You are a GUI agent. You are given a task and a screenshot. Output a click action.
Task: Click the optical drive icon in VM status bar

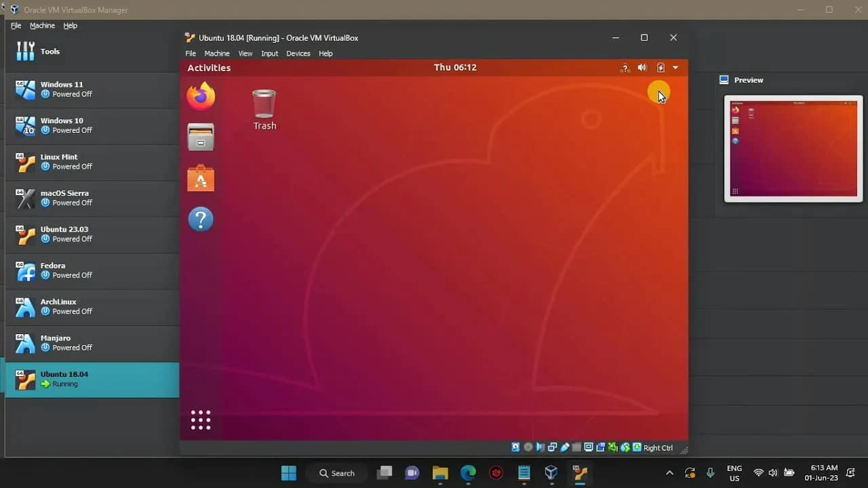pyautogui.click(x=528, y=447)
